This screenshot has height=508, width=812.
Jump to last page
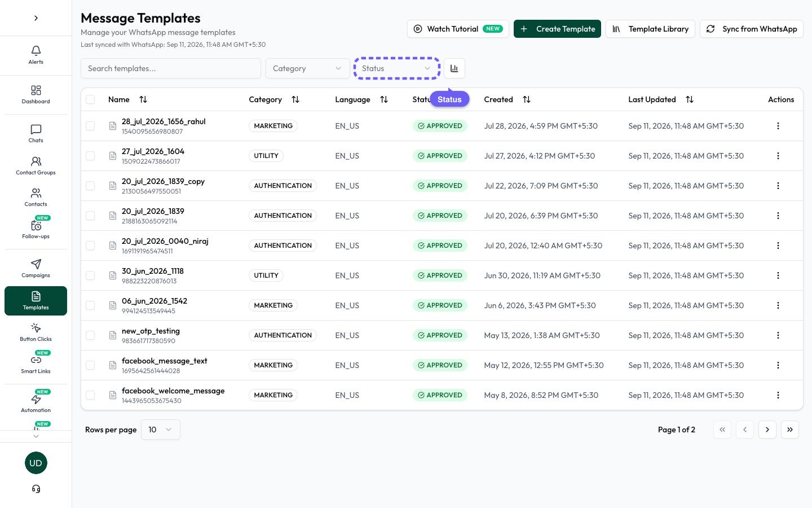(790, 430)
